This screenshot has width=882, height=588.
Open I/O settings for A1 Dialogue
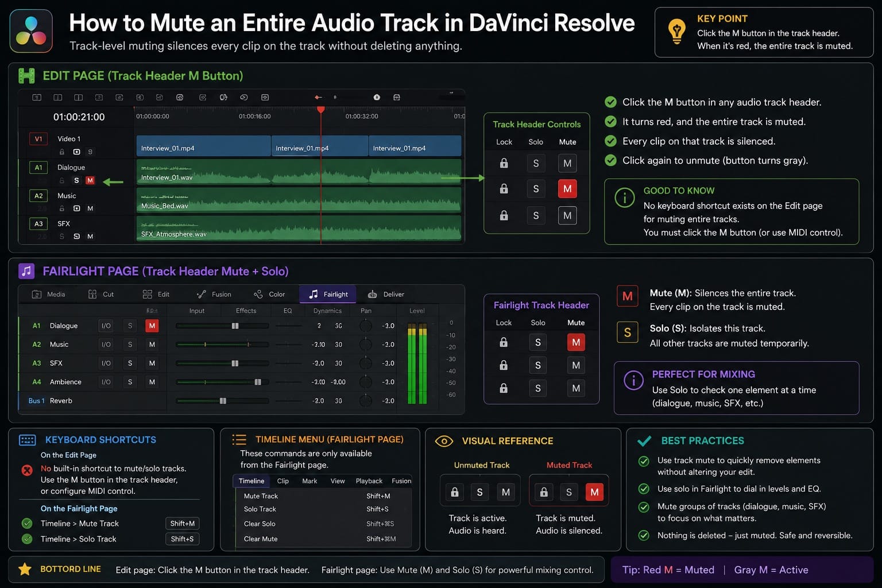pos(106,326)
